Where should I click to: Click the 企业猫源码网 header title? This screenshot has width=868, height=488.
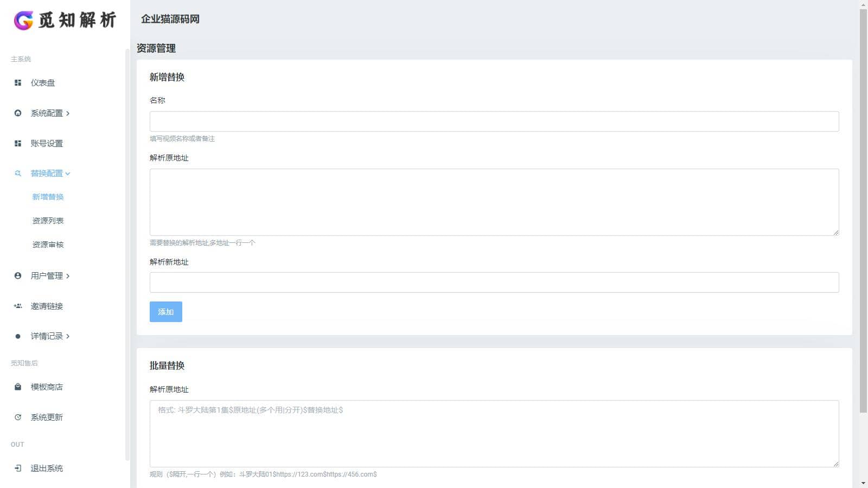pyautogui.click(x=170, y=19)
